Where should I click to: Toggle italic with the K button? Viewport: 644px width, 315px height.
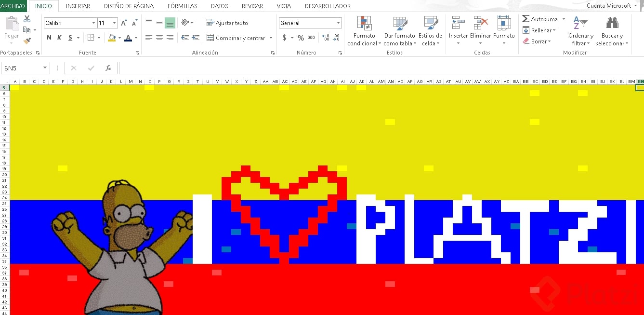point(60,38)
